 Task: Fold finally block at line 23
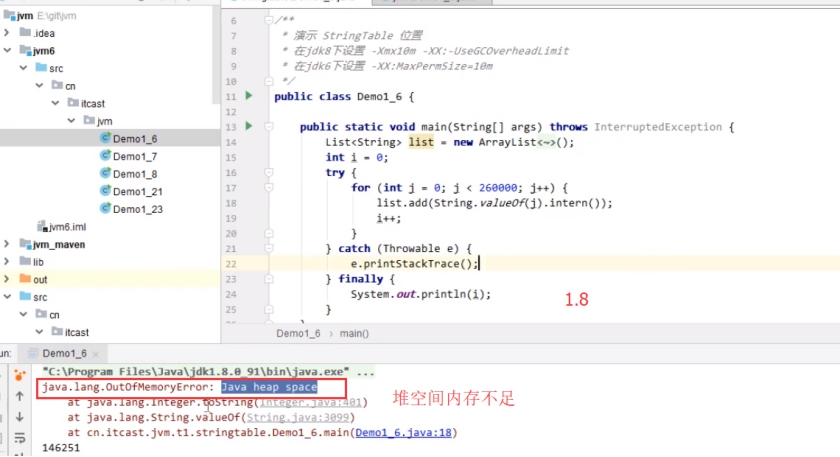coord(268,279)
